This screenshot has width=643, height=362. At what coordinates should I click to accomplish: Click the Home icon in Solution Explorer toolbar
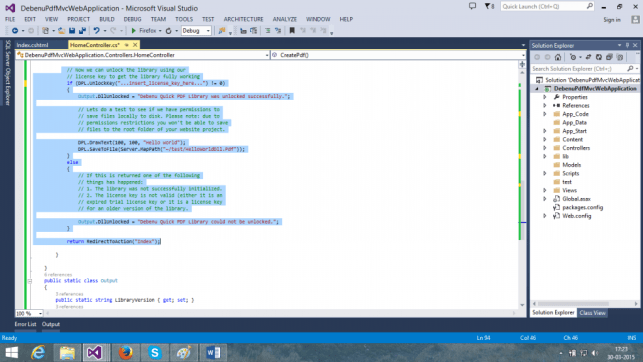click(558, 57)
